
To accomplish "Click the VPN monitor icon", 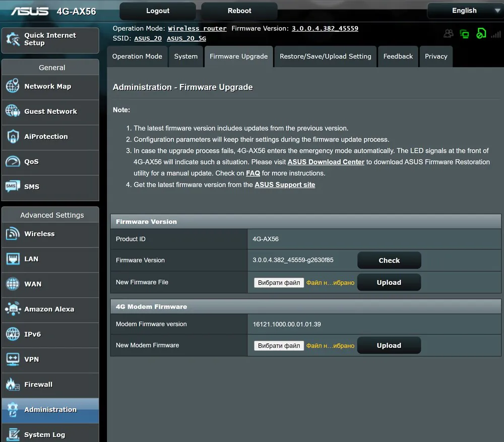I will tap(13, 359).
